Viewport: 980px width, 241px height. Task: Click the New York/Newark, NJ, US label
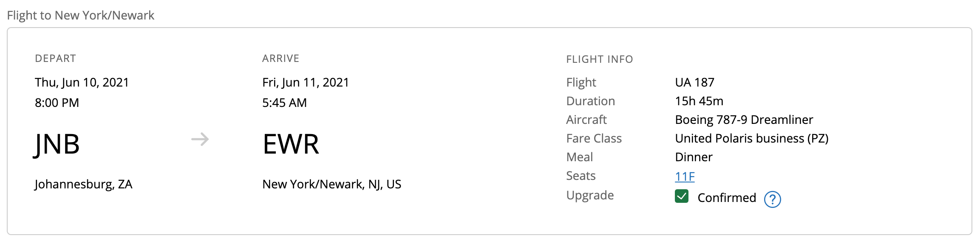coord(331,184)
